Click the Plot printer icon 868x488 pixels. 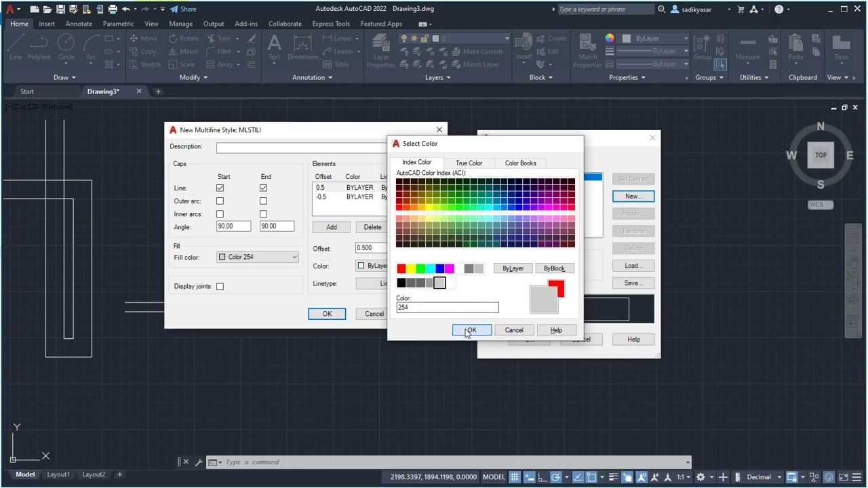(x=113, y=9)
